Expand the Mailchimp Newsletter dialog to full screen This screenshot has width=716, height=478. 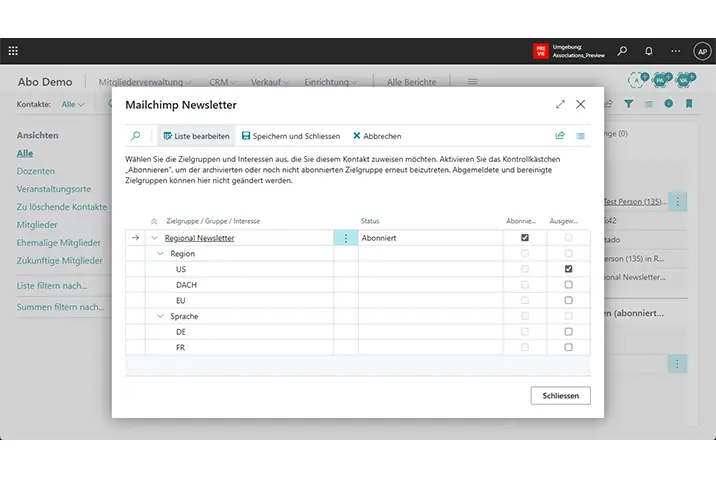560,104
